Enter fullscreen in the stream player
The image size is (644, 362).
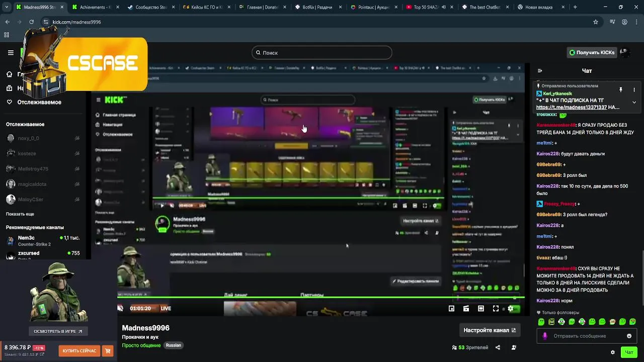pos(496,308)
